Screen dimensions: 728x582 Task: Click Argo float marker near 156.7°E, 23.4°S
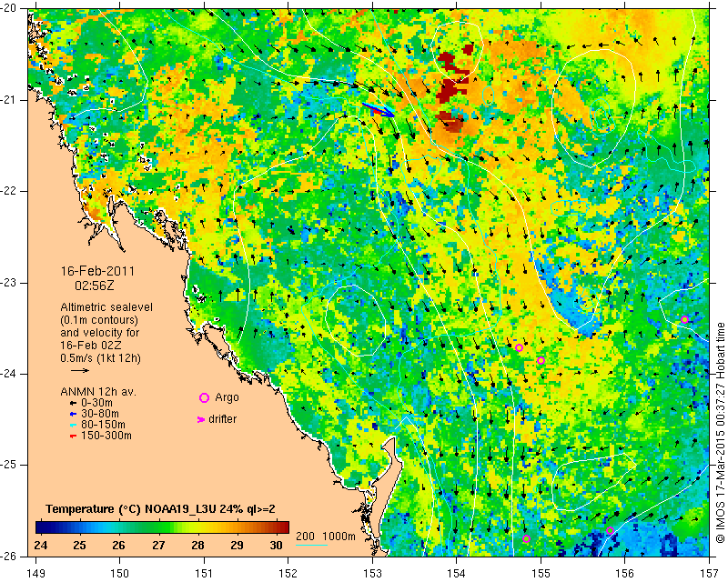coord(684,319)
